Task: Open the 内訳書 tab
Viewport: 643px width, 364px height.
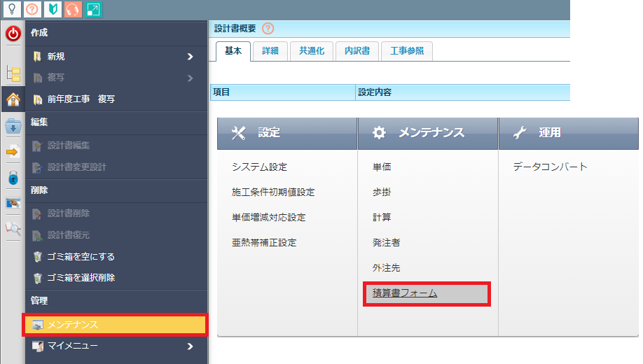Action: pos(357,51)
